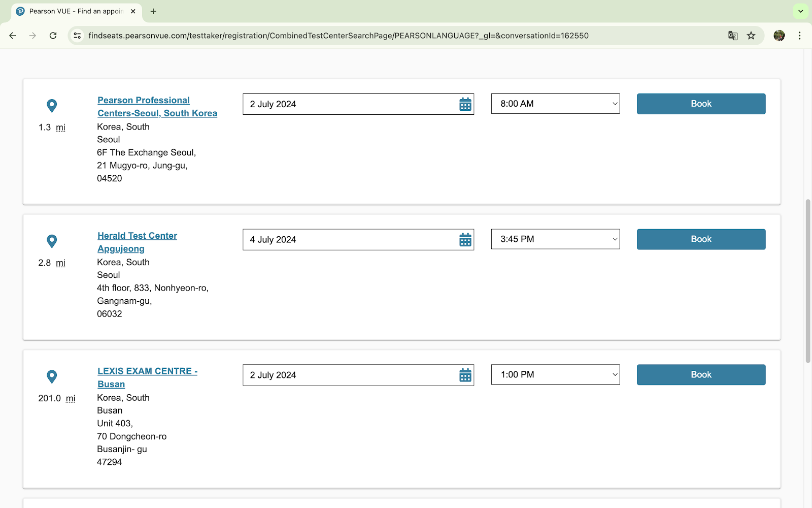Click the postal code 04520
The width and height of the screenshot is (812, 508).
point(110,178)
